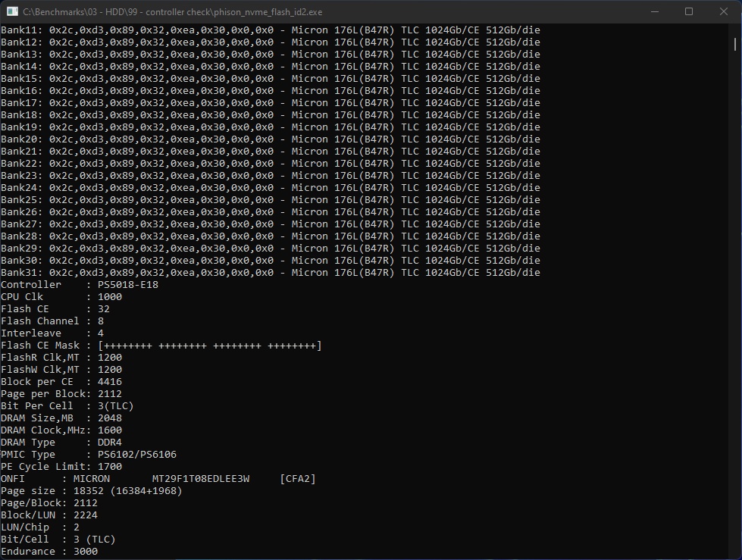The image size is (742, 560).
Task: Select the Bank31 flash ID line
Action: (x=271, y=273)
